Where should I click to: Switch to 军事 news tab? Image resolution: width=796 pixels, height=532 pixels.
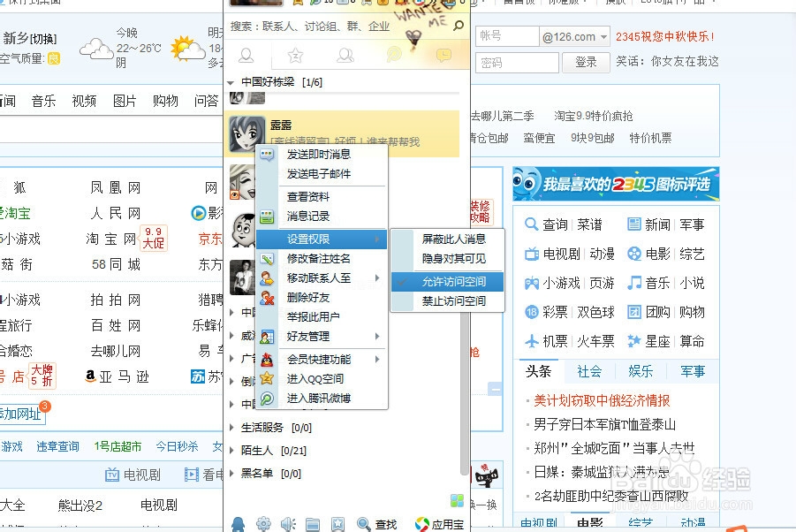[x=693, y=371]
